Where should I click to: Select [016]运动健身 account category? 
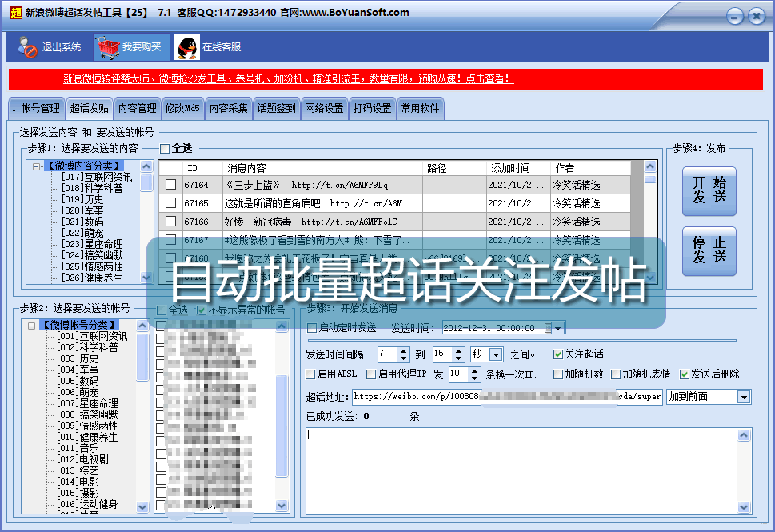click(x=87, y=504)
